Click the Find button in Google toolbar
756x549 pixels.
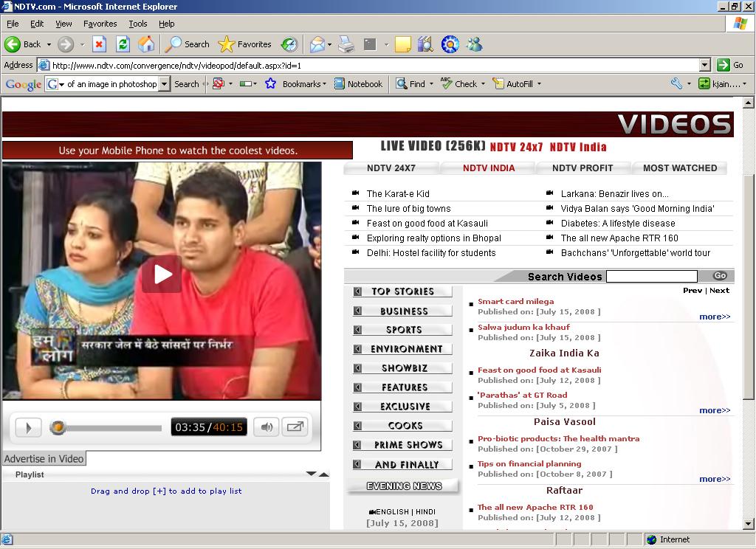tap(410, 84)
